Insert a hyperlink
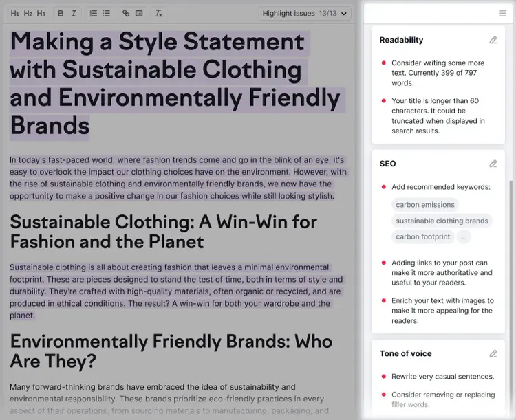This screenshot has width=516, height=420. [x=126, y=14]
